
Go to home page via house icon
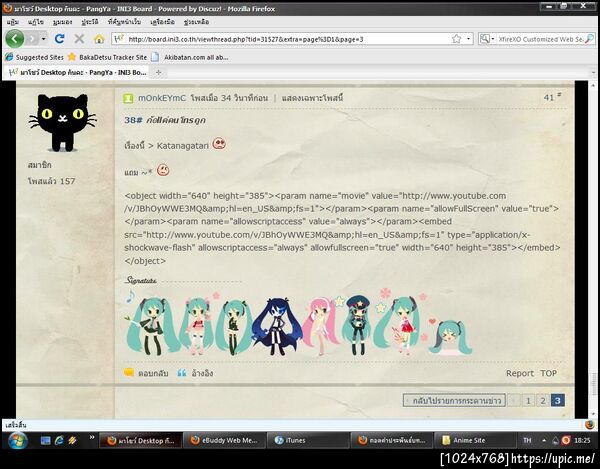[x=99, y=39]
